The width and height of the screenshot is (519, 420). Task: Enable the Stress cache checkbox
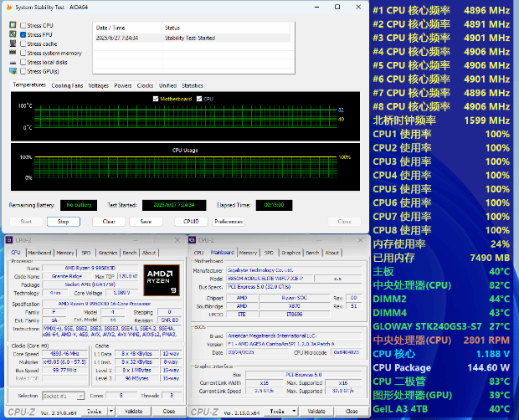pos(23,44)
